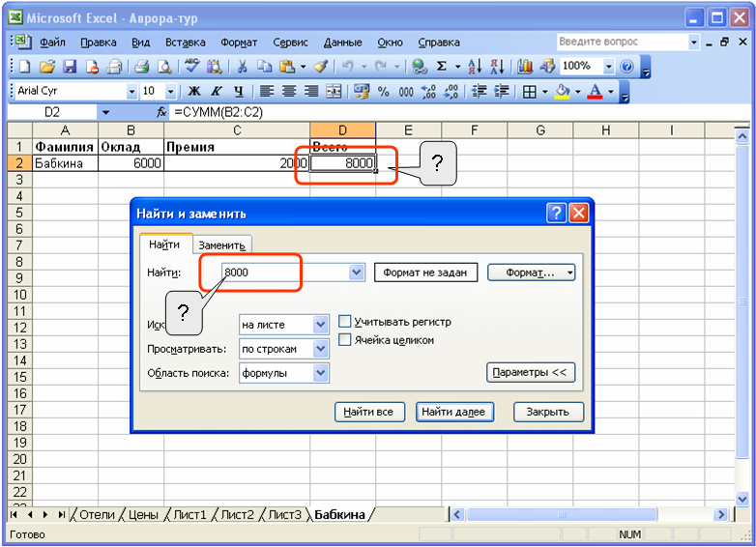Click the Найти все button

[x=368, y=412]
